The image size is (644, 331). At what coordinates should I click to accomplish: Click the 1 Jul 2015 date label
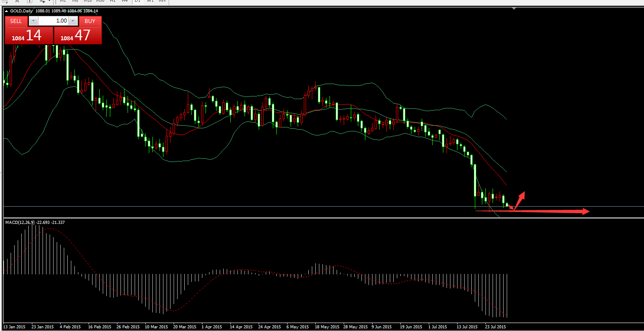(438, 327)
